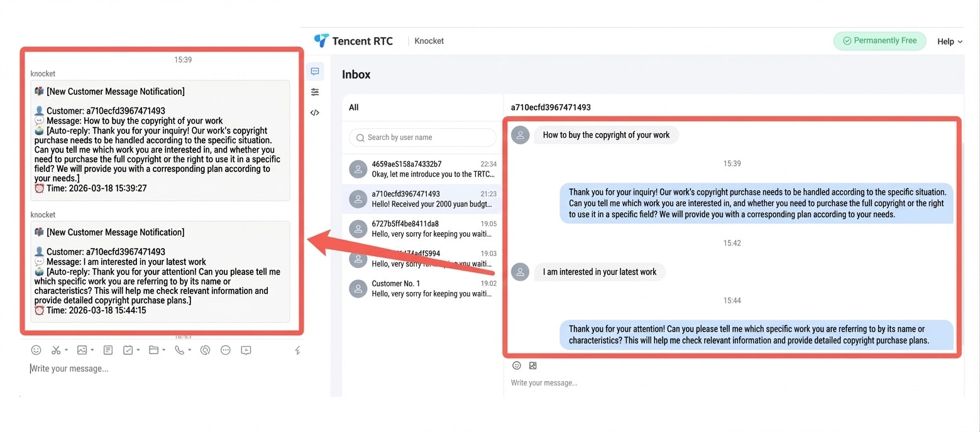
Task: Click the 15:42 timestamp in the chat
Action: click(x=732, y=243)
